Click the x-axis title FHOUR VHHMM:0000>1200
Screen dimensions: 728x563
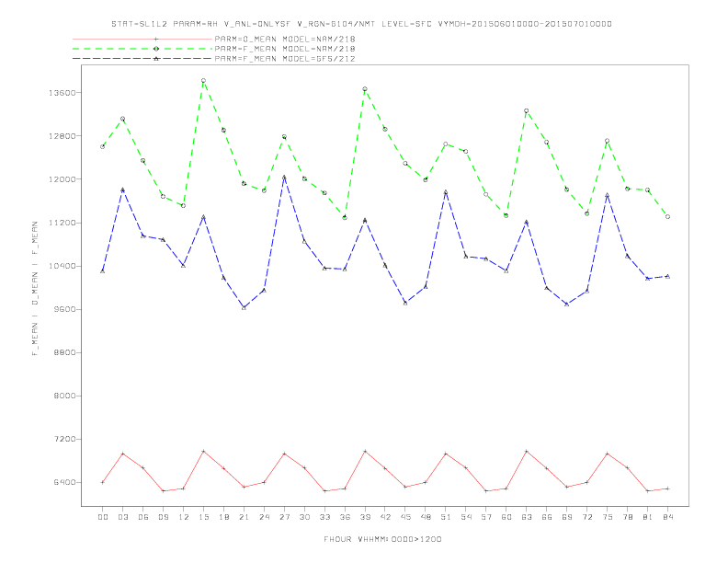[x=382, y=539]
